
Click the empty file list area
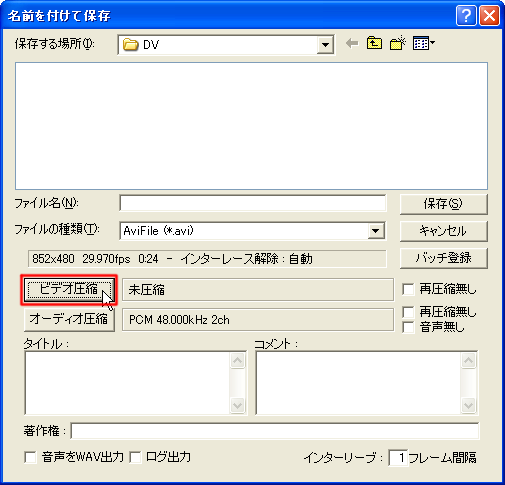pos(251,126)
